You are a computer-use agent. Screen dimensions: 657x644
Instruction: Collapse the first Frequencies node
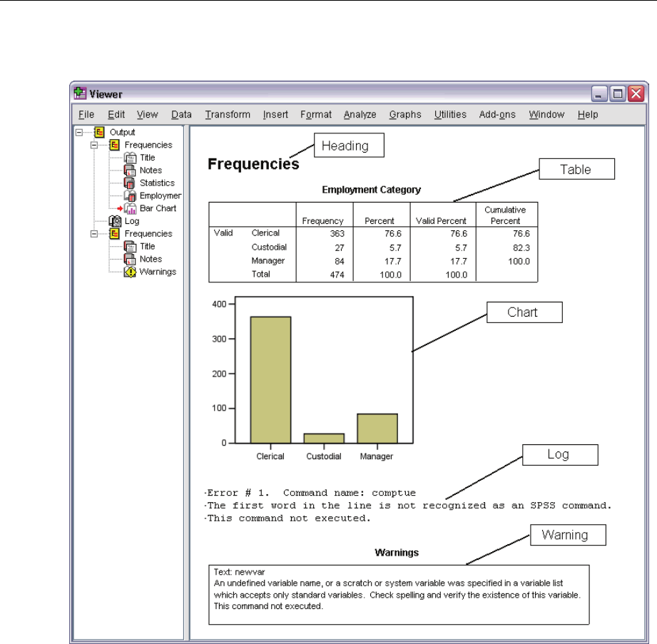click(94, 145)
